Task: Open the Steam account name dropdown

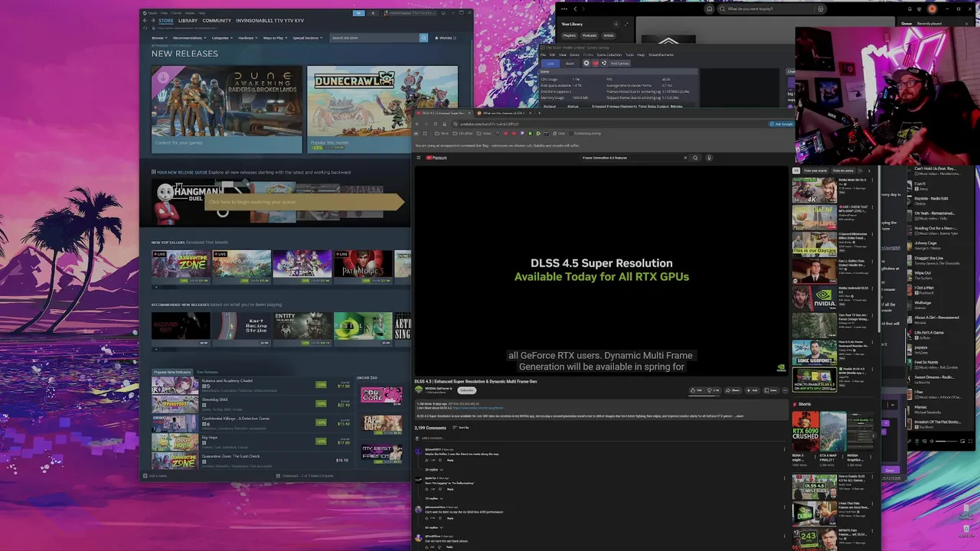Action: (x=410, y=13)
